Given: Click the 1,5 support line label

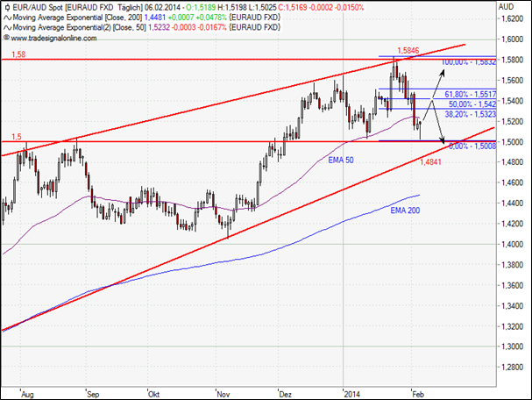Looking at the screenshot, I should click(16, 136).
